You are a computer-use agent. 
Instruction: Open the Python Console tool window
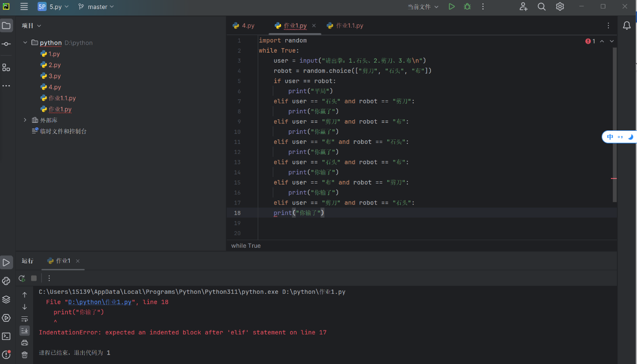pyautogui.click(x=6, y=281)
